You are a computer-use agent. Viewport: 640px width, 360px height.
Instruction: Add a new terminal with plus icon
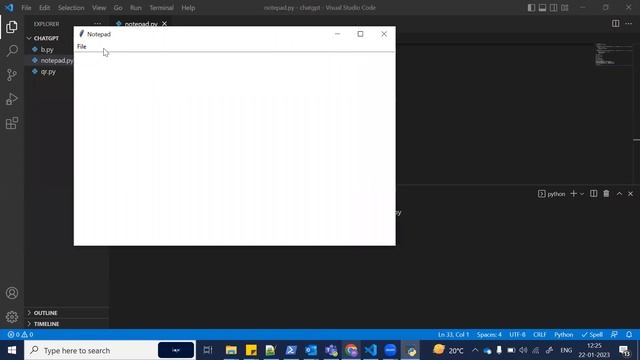573,193
